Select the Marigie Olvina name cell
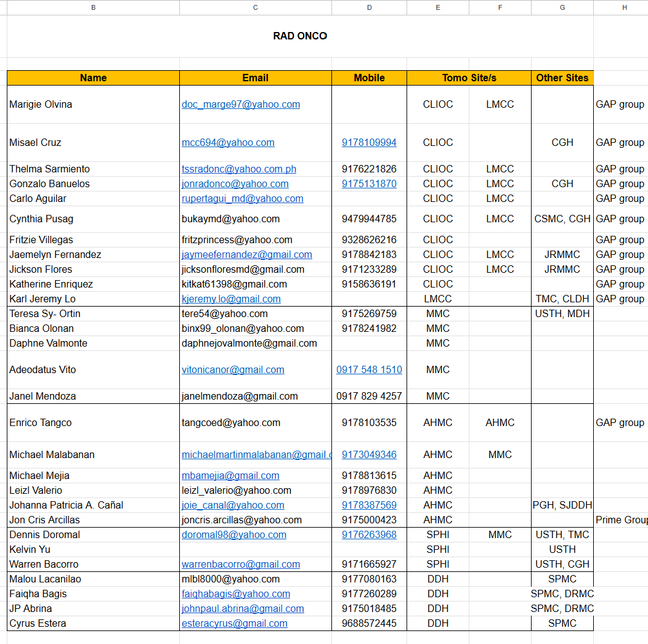The width and height of the screenshot is (648, 644). (x=94, y=104)
